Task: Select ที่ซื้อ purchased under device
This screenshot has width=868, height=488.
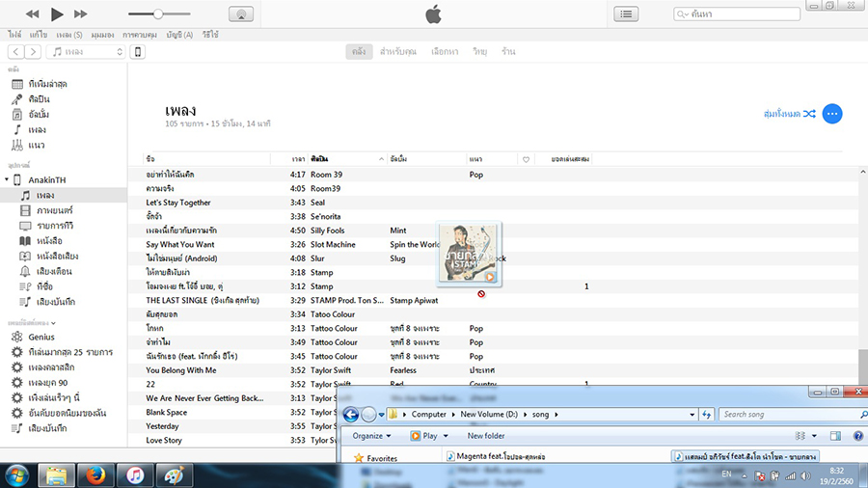Action: (x=44, y=286)
